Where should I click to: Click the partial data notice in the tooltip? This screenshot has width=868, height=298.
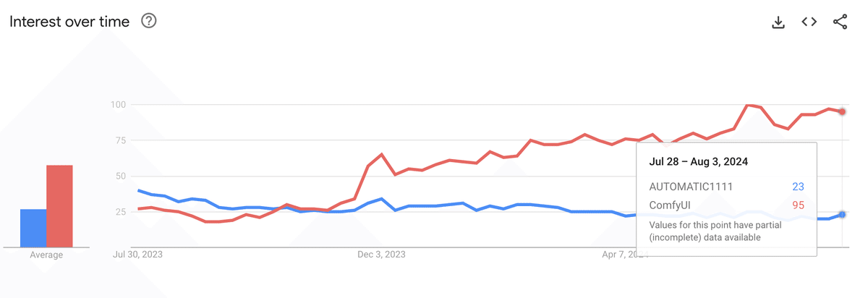(x=715, y=231)
